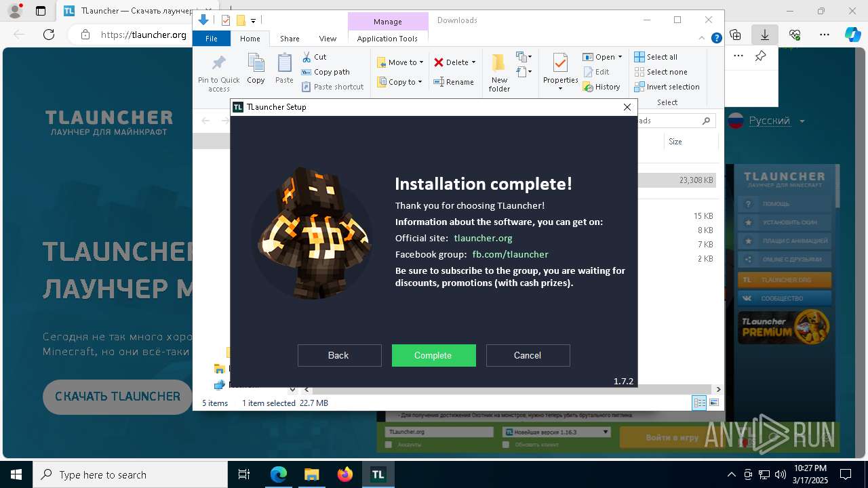Click the Edit item in ribbon

pyautogui.click(x=596, y=72)
